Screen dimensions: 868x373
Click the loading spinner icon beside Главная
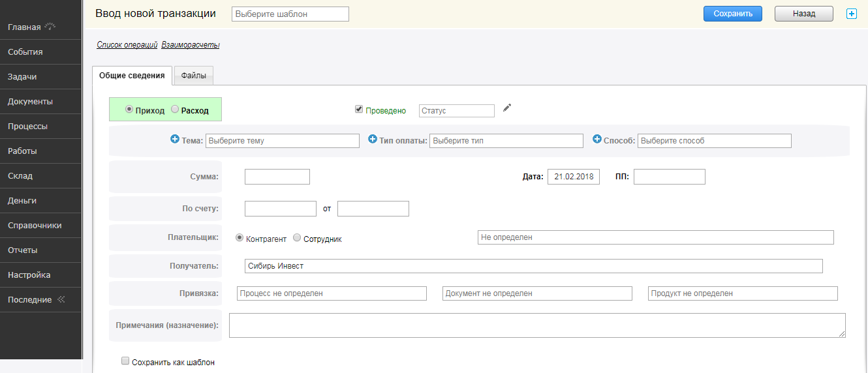pos(50,27)
